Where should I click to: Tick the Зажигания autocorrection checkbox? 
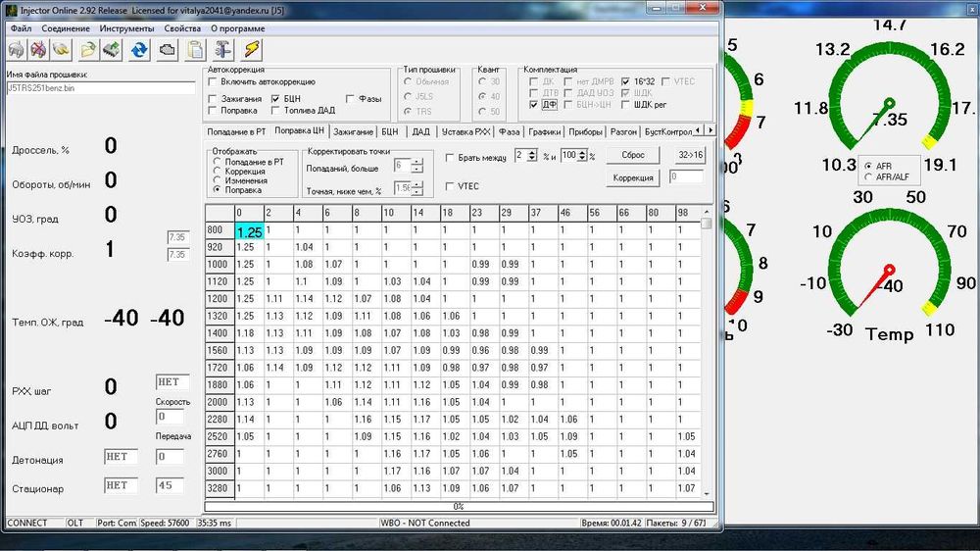click(x=213, y=99)
